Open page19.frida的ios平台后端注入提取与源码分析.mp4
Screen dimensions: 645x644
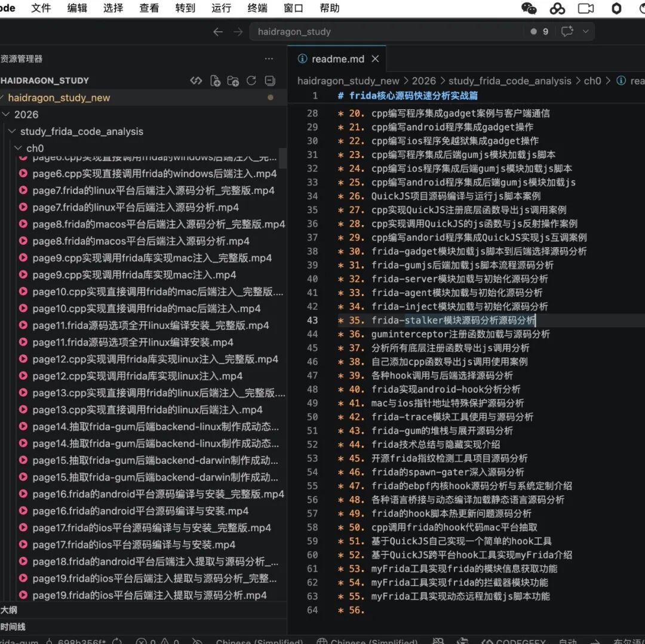[x=150, y=594]
